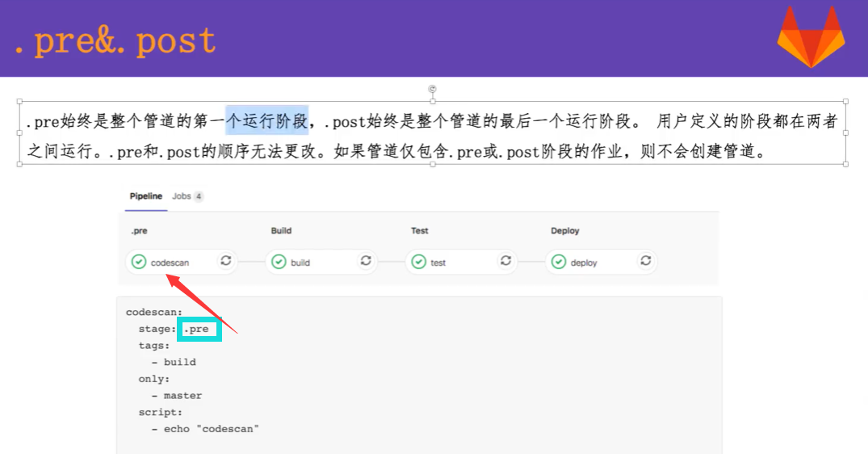Click the Jobs count badge 4
The image size is (868, 454).
(x=198, y=196)
